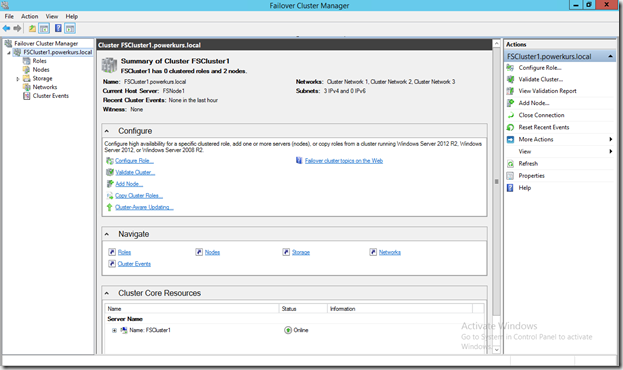Image resolution: width=623 pixels, height=370 pixels.
Task: Open the File menu
Action: pyautogui.click(x=9, y=16)
